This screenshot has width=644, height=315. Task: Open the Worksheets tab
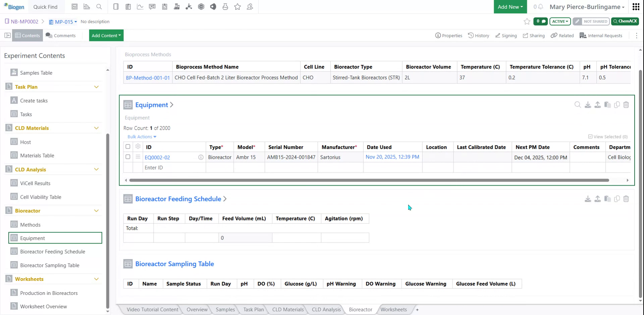tap(393, 309)
